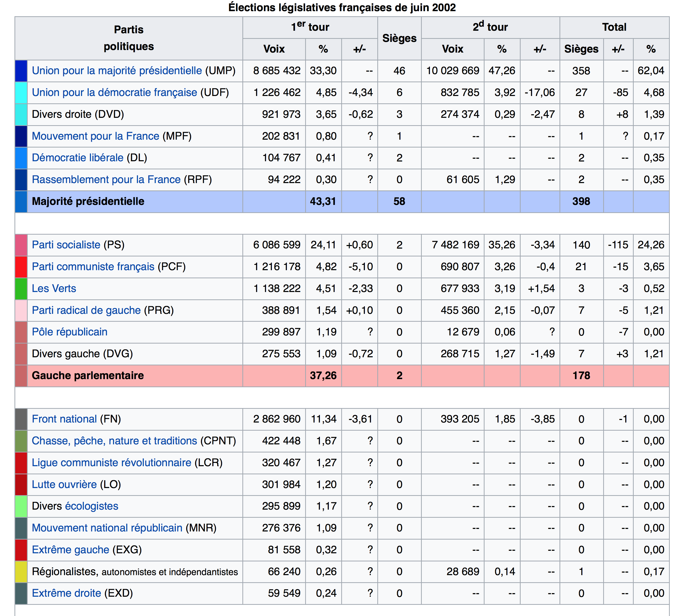Open Chasse, pêche, nature et traditions link
The width and height of the screenshot is (684, 616).
114,441
